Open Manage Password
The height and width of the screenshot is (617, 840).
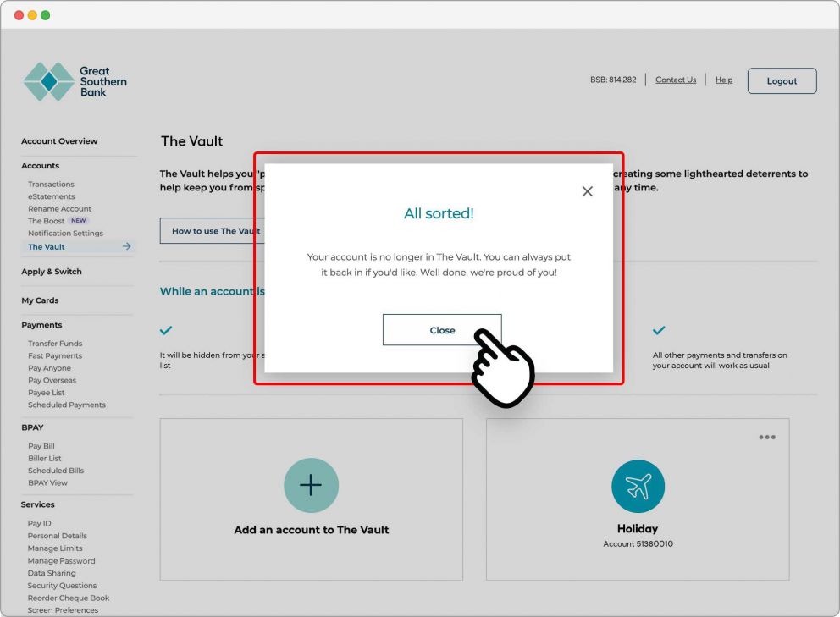62,561
